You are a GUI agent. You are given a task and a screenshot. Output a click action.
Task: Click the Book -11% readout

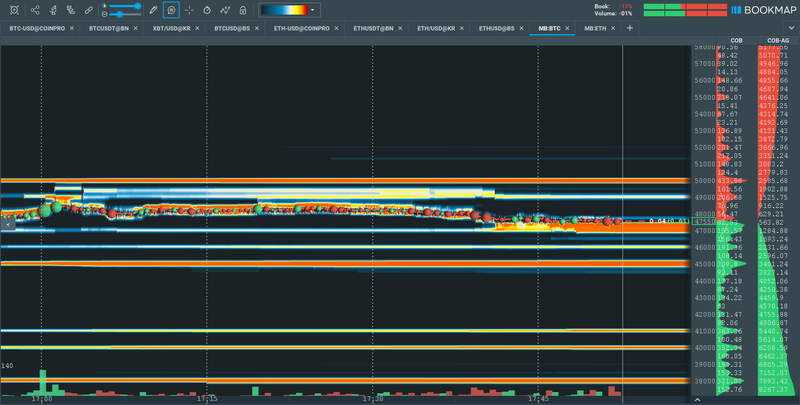(x=613, y=6)
